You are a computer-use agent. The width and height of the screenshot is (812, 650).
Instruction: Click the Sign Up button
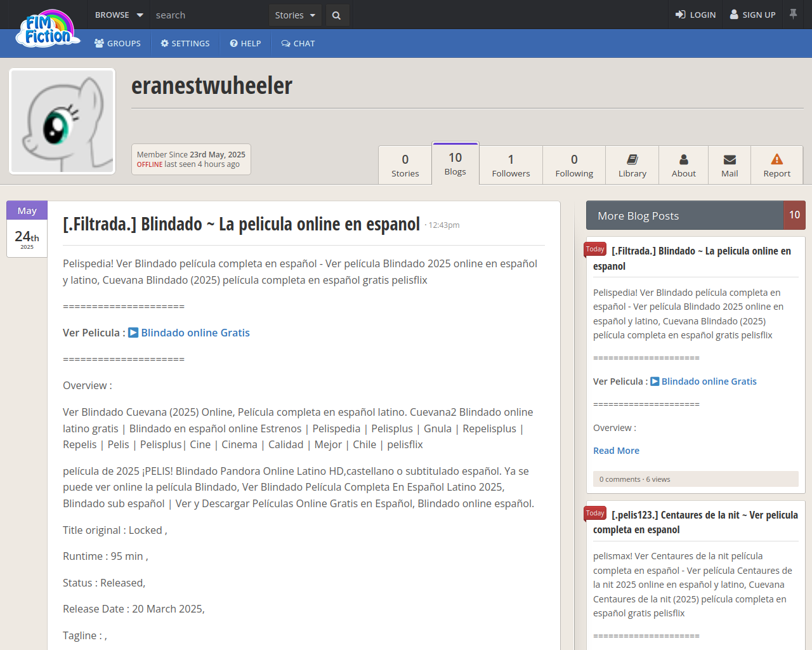coord(752,15)
